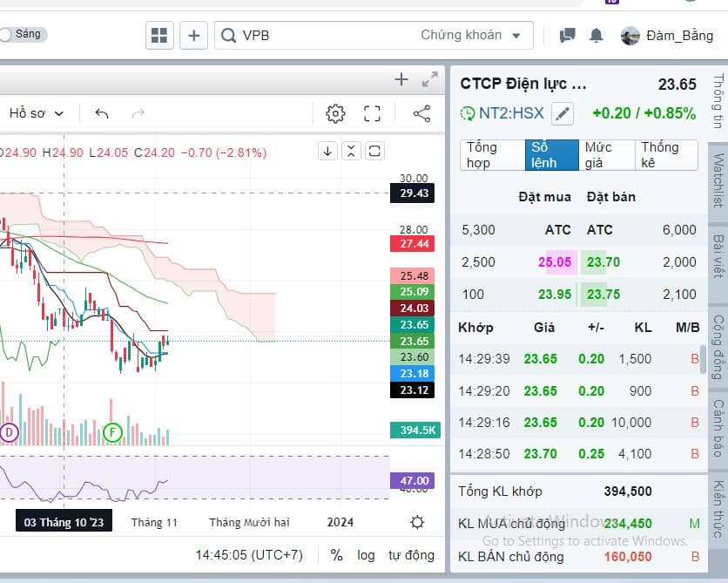Switch to the Tổng hợp tab
728x583 pixels.
(x=492, y=155)
